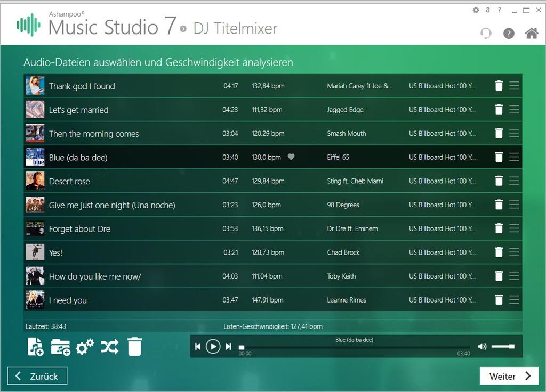This screenshot has height=392, width=546.
Task: Select album cover of 'Forget about Dre'
Action: tap(35, 228)
